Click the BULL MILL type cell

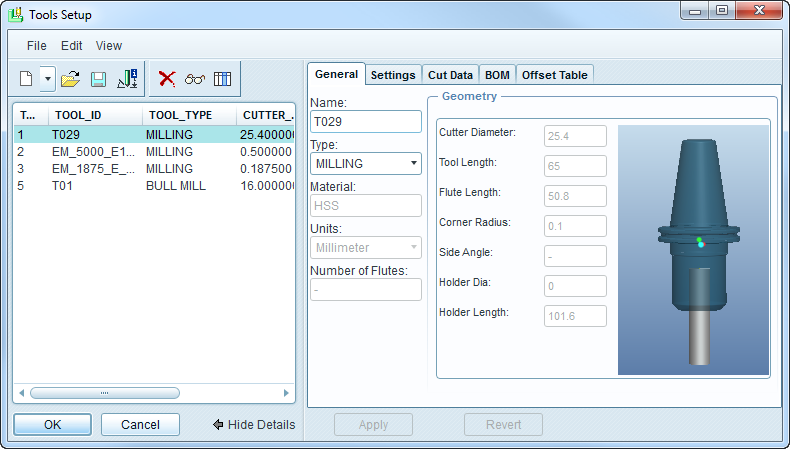tap(176, 186)
